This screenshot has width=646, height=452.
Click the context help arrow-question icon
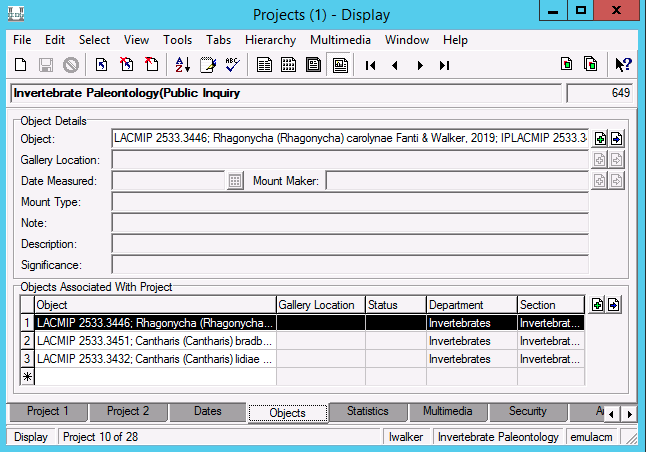point(623,65)
